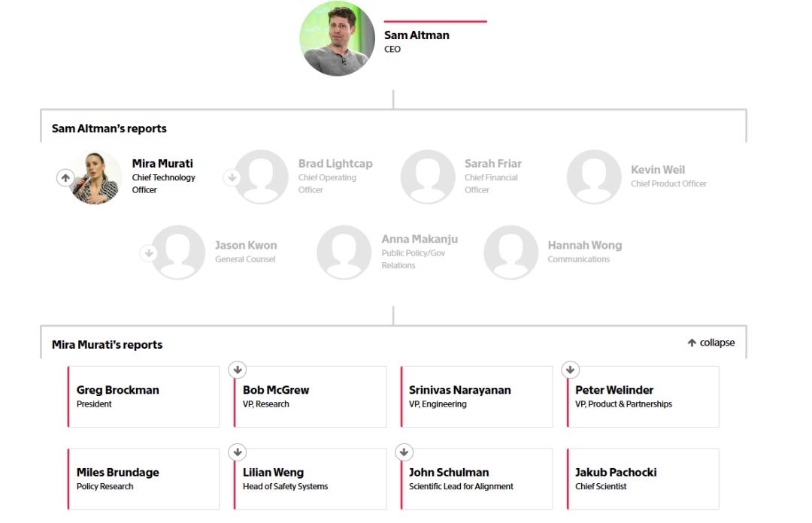Click Hannah Wong's placeholder avatar
812x523 pixels.
click(x=511, y=252)
